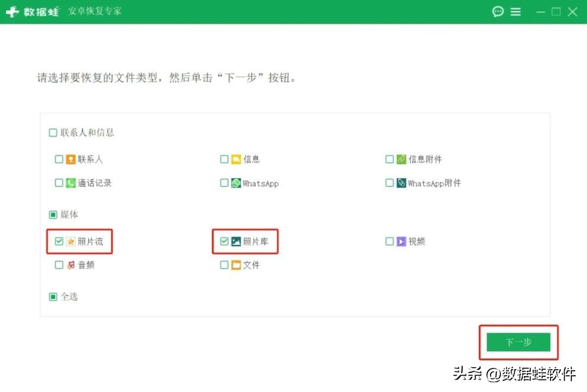Click the 文件 file folder icon

click(236, 265)
